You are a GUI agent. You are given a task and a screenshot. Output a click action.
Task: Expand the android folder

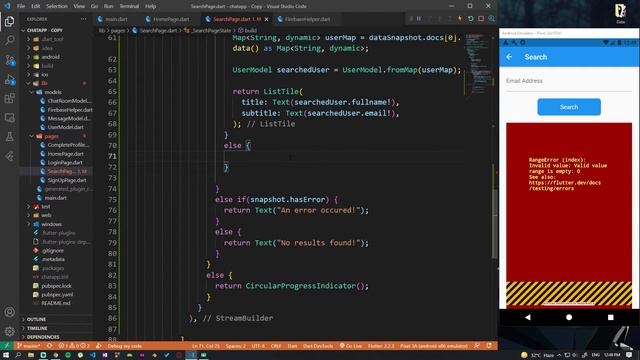pos(51,57)
